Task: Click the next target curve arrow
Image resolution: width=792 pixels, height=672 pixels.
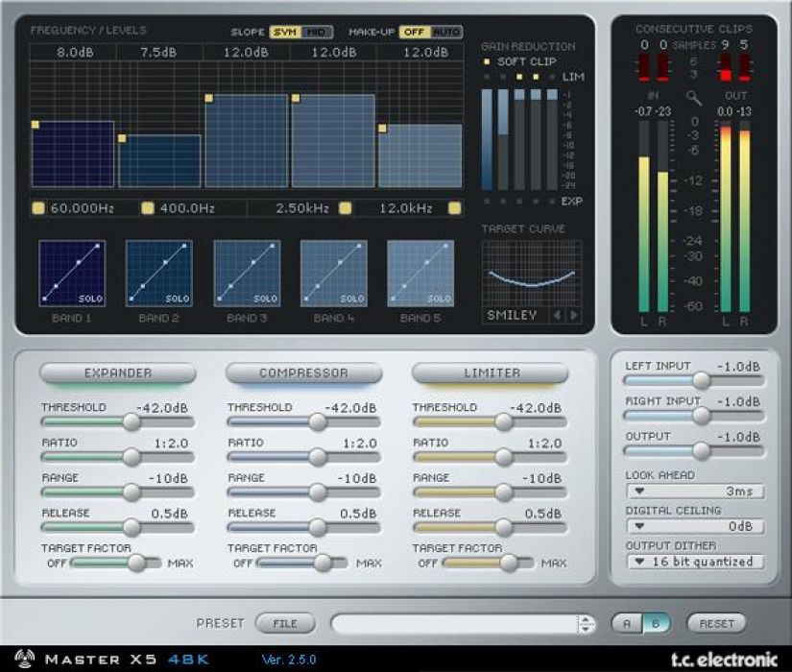Action: tap(574, 315)
